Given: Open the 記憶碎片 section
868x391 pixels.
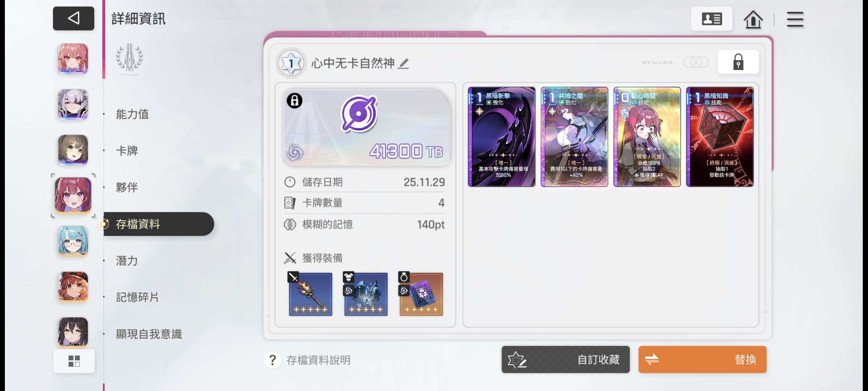Looking at the screenshot, I should click(137, 297).
